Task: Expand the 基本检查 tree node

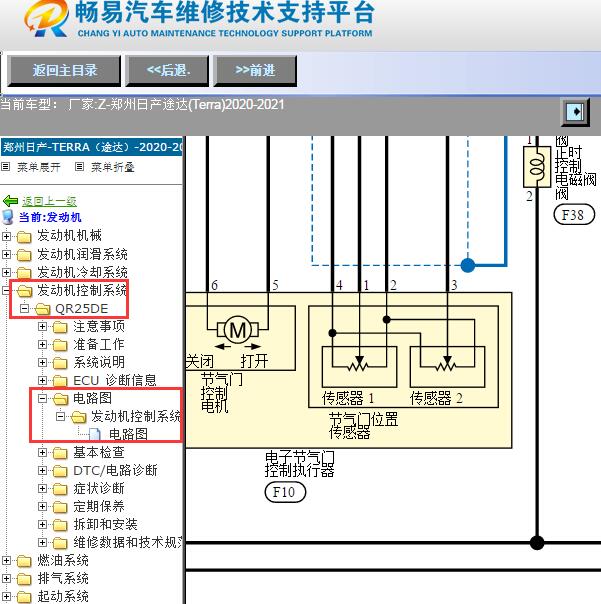Action: pyautogui.click(x=42, y=452)
